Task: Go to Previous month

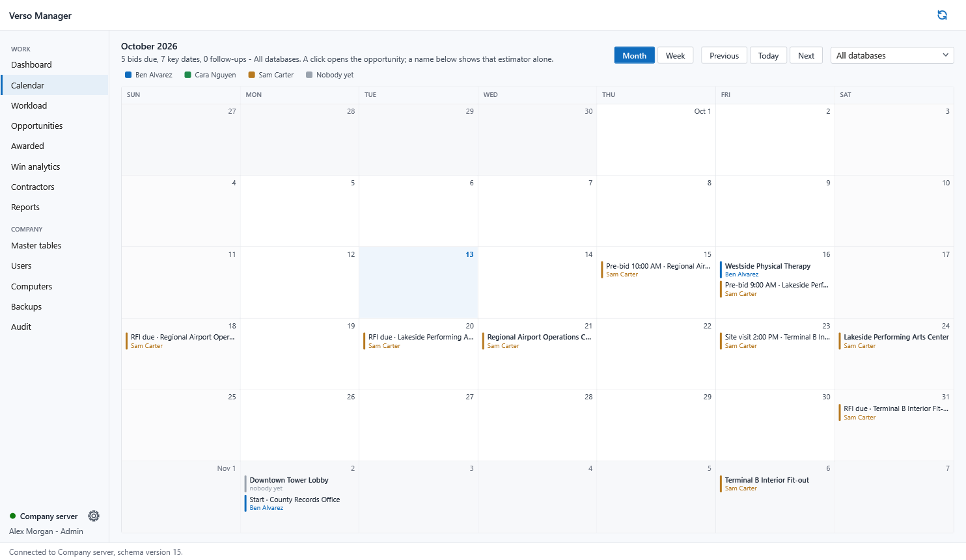Action: coord(724,55)
